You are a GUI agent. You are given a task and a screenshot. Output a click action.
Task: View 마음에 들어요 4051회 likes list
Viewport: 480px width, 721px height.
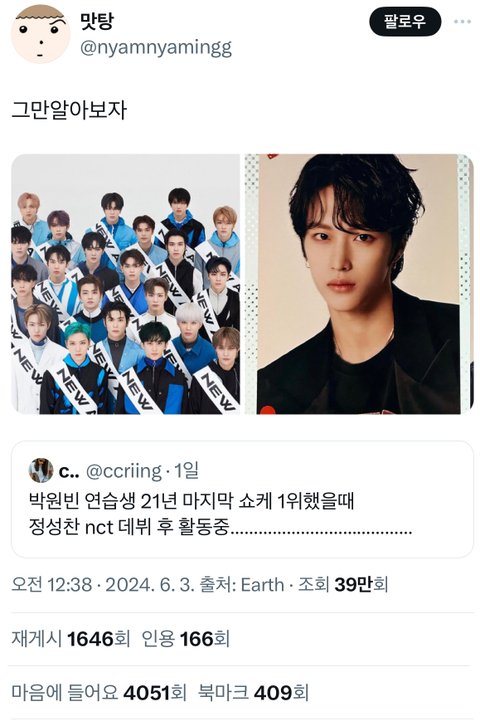pos(99,692)
